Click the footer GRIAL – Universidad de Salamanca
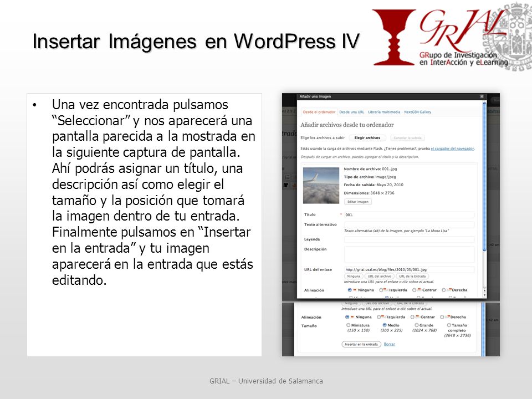532x399 pixels. pos(266,381)
